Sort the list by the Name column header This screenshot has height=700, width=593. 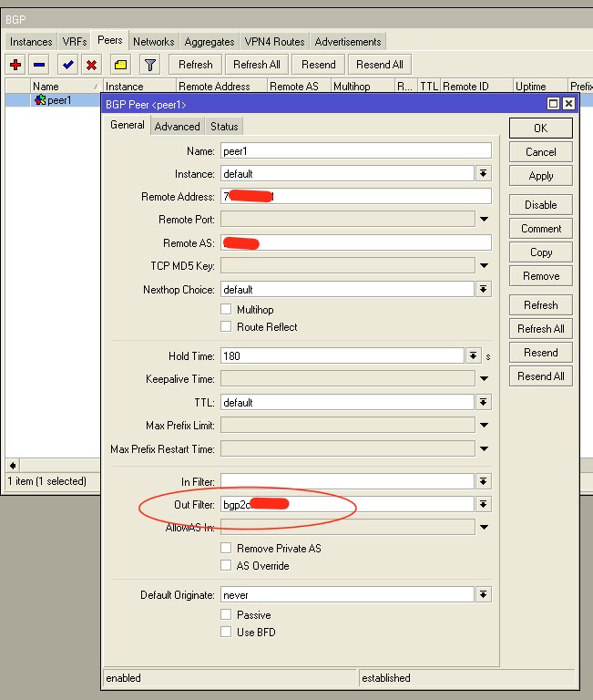coord(66,87)
